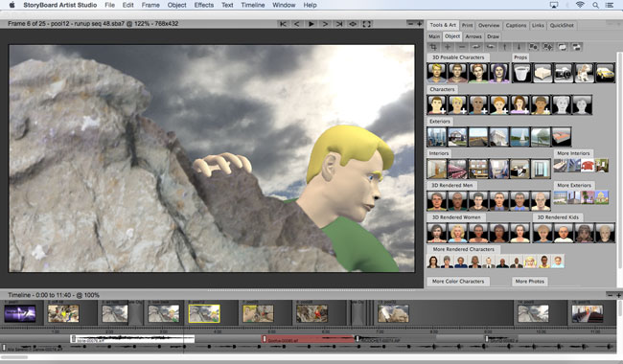Image resolution: width=623 pixels, height=364 pixels.
Task: Open macOS Spotlight search icon
Action: 595,5
